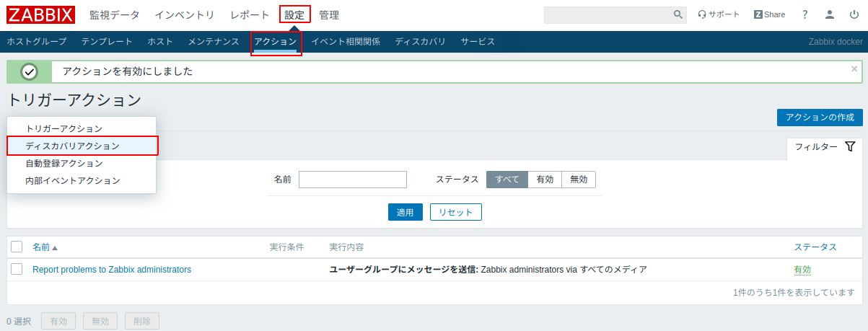Select 内部イベントアクション from dropdown list
The width and height of the screenshot is (868, 331).
click(x=82, y=180)
